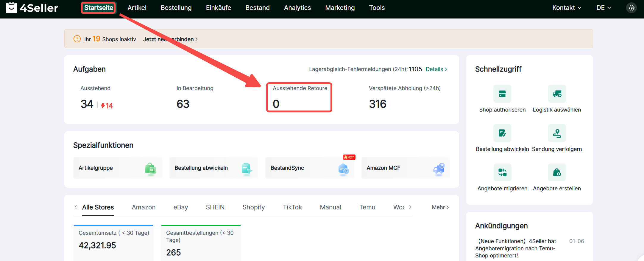This screenshot has width=644, height=261.
Task: Click the Verspätete Abholung count 316
Action: (378, 104)
